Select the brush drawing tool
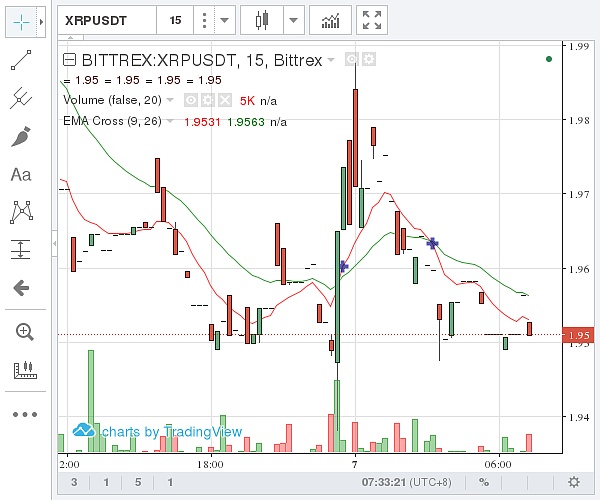 coord(21,137)
